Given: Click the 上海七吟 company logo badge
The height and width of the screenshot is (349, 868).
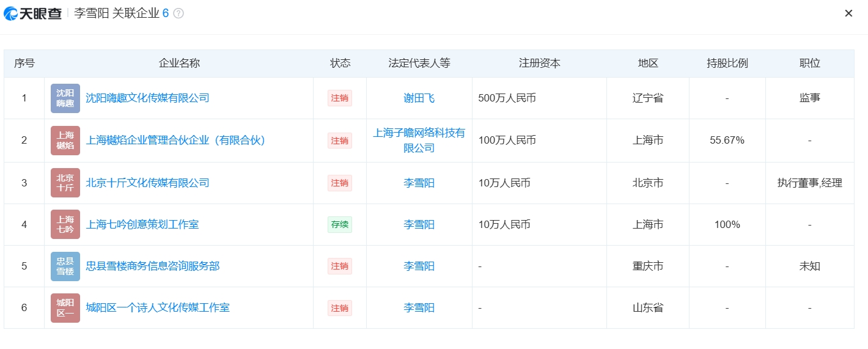Looking at the screenshot, I should pyautogui.click(x=65, y=224).
